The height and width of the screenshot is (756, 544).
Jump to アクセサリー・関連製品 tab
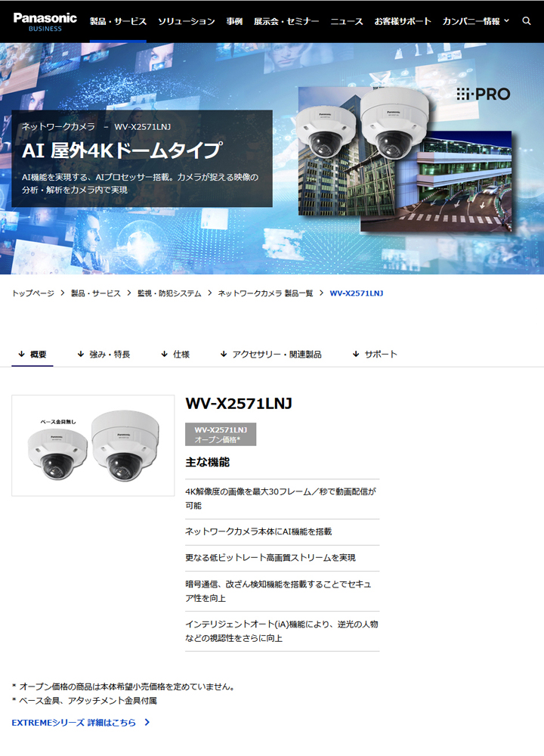270,355
